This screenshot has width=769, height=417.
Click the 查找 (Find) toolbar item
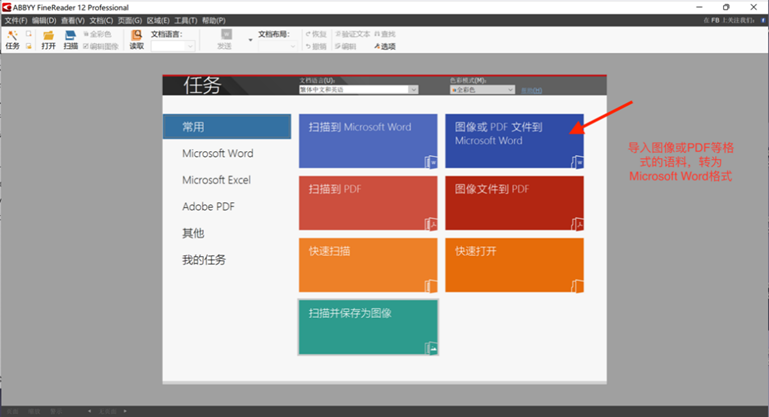[x=385, y=34]
